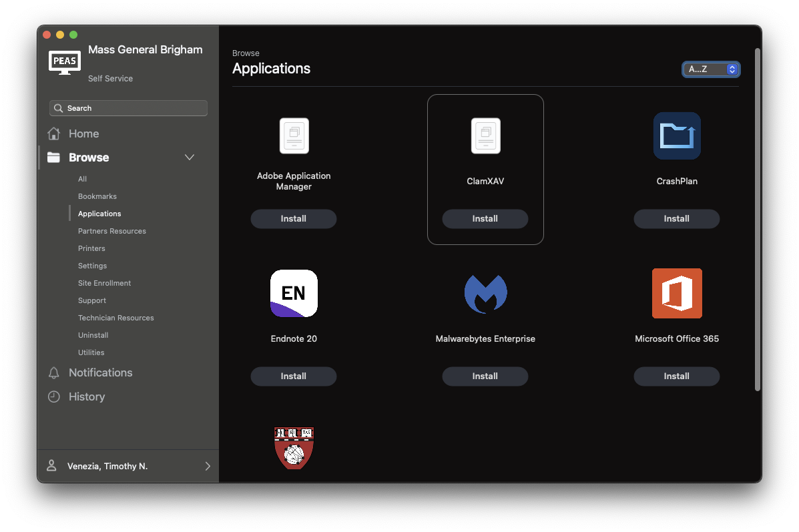
Task: Click the Microsoft Office 365 icon
Action: click(x=677, y=294)
